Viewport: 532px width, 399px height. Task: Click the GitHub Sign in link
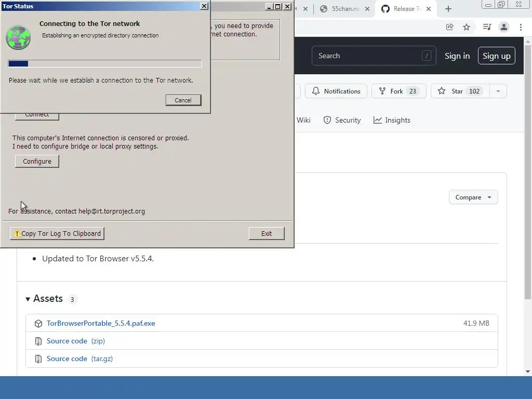[x=457, y=56]
